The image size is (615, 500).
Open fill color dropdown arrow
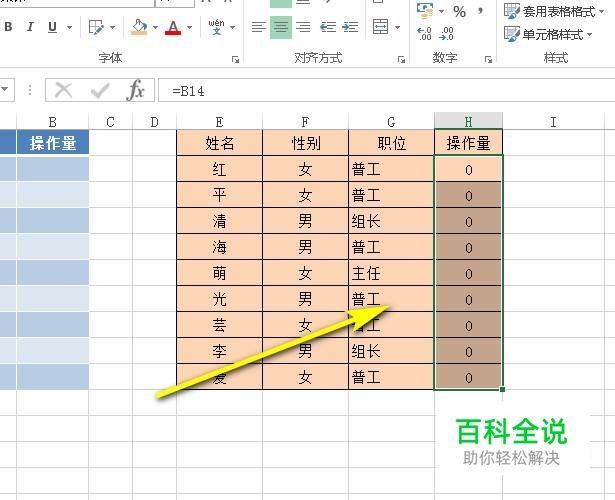tap(155, 27)
